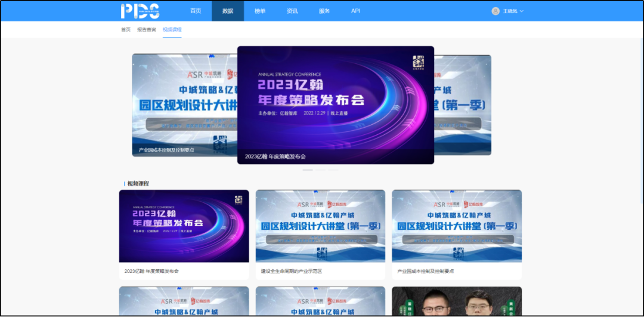Open the 服务 top navigation item
Image resolution: width=644 pixels, height=317 pixels.
(324, 11)
